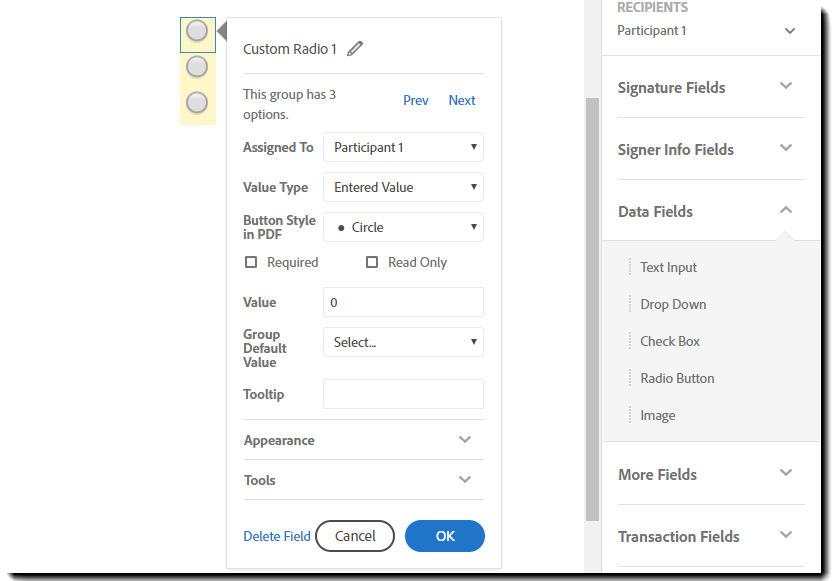Enable the Required checkbox
This screenshot has height=581, width=832.
click(x=251, y=262)
